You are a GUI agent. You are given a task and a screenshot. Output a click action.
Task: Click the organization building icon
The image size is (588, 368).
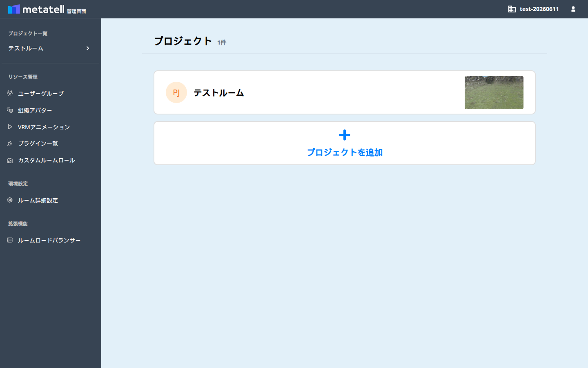pyautogui.click(x=512, y=9)
